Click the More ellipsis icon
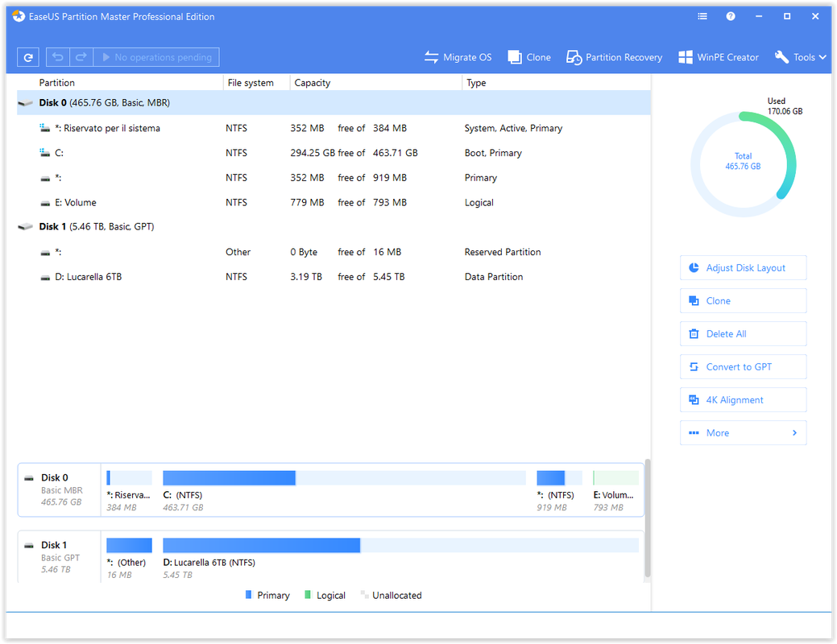The image size is (837, 644). (694, 433)
